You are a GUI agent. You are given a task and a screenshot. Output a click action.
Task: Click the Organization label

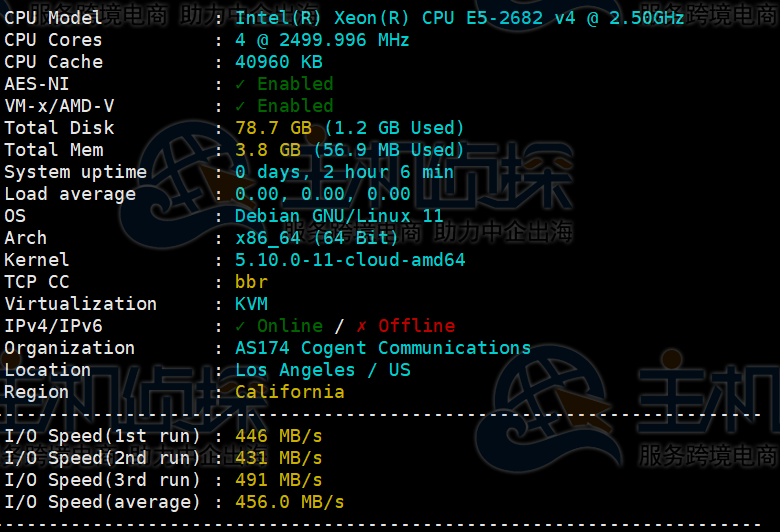(x=70, y=348)
